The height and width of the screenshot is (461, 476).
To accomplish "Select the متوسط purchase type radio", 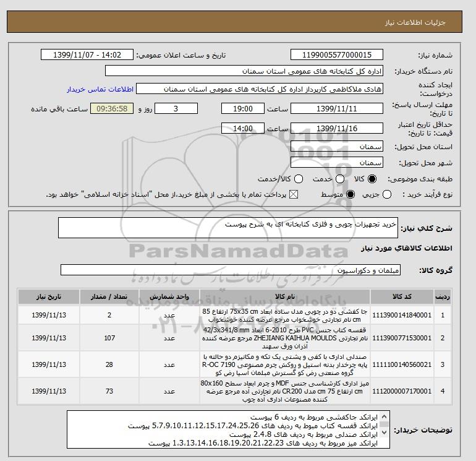I will 351,194.
